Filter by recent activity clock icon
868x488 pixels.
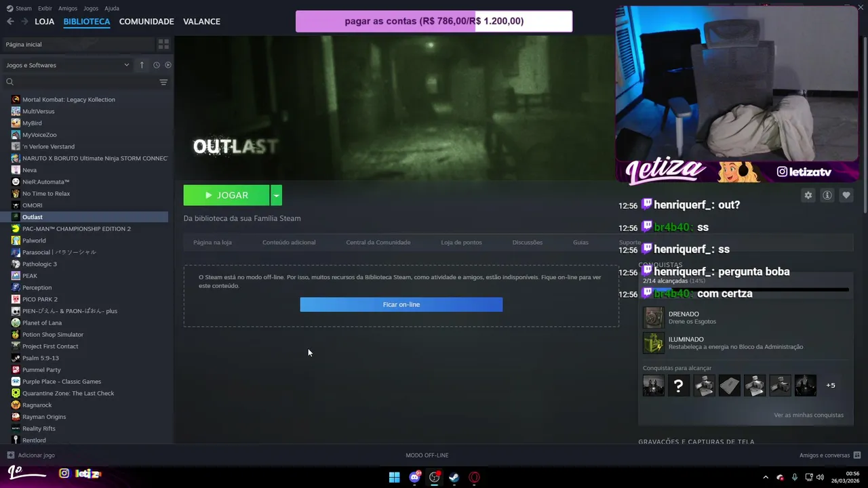[x=157, y=65]
